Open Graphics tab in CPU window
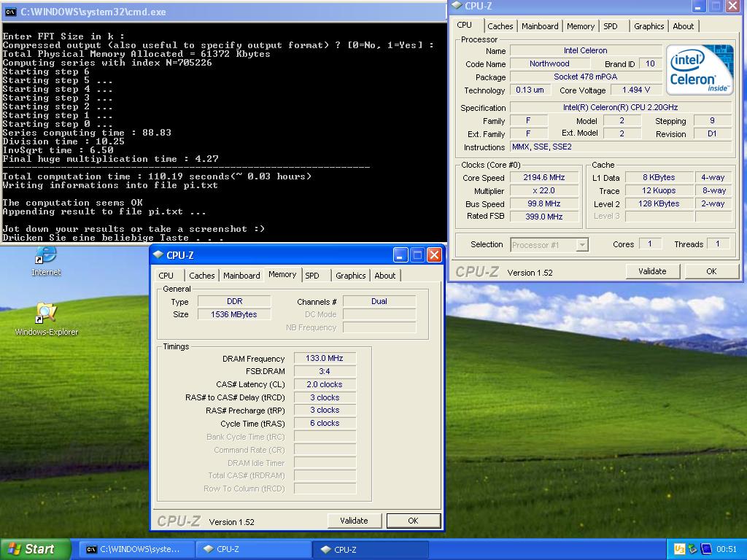This screenshot has width=747, height=560. coord(649,26)
